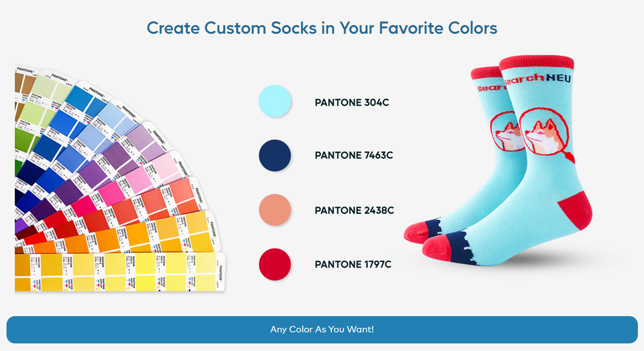Click the light blue Pantone 304C swatch
This screenshot has height=351, width=644.
click(x=275, y=101)
